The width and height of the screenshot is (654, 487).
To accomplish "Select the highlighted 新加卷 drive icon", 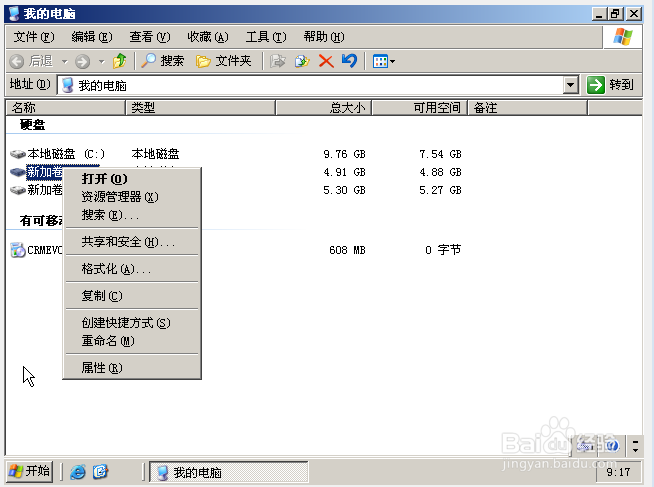I will pyautogui.click(x=18, y=172).
